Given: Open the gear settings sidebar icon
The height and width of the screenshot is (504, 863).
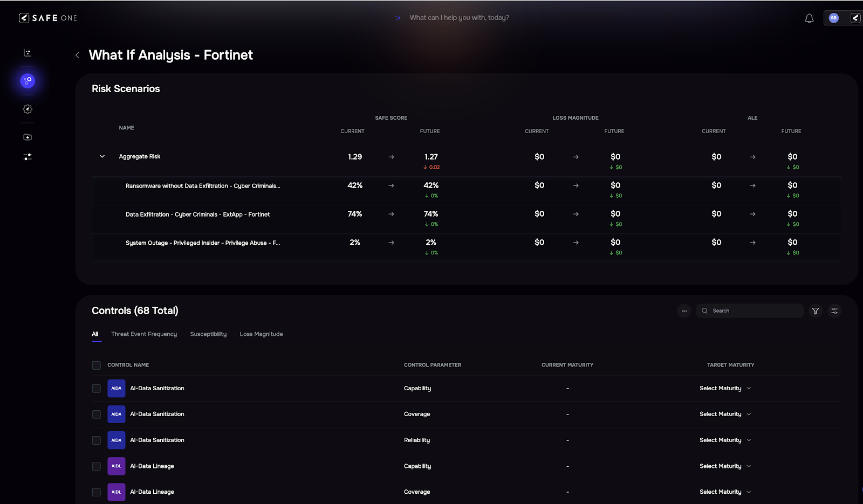Looking at the screenshot, I should (x=28, y=109).
